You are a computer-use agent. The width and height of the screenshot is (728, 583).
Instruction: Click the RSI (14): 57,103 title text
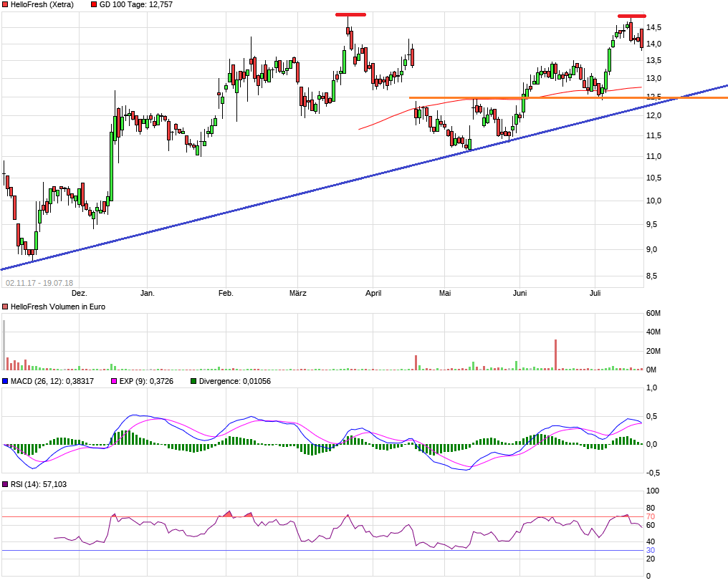click(39, 485)
